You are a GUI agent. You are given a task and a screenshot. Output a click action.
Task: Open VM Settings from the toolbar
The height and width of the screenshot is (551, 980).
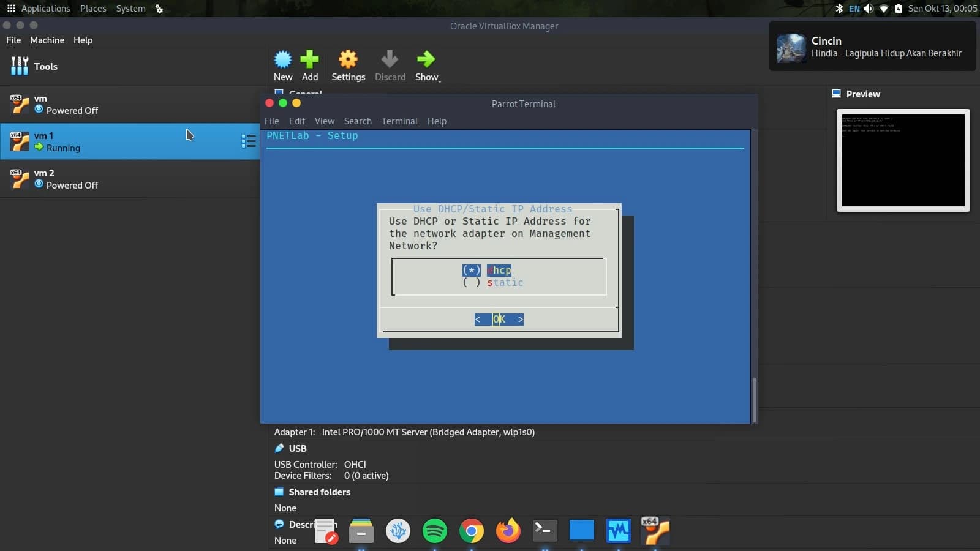(348, 64)
